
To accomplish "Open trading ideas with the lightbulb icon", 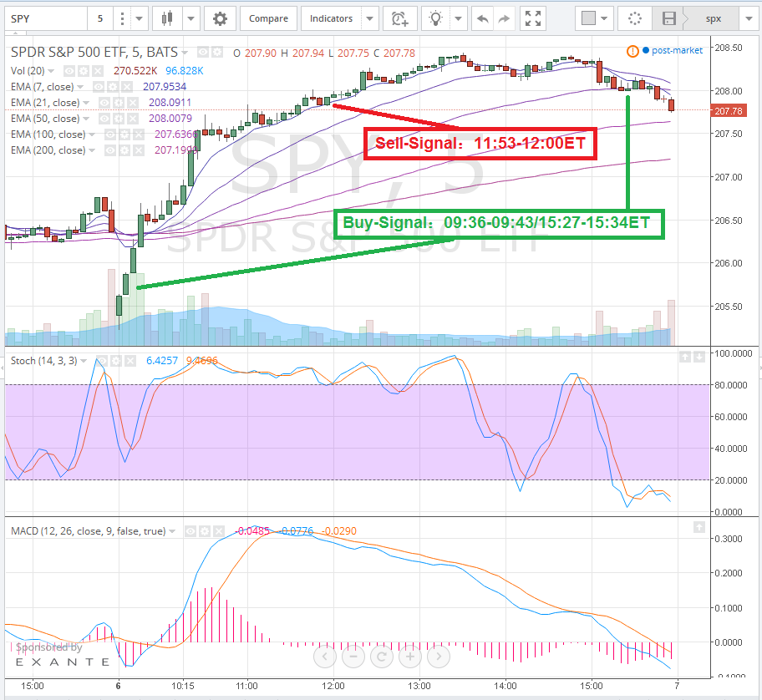I will 436,18.
